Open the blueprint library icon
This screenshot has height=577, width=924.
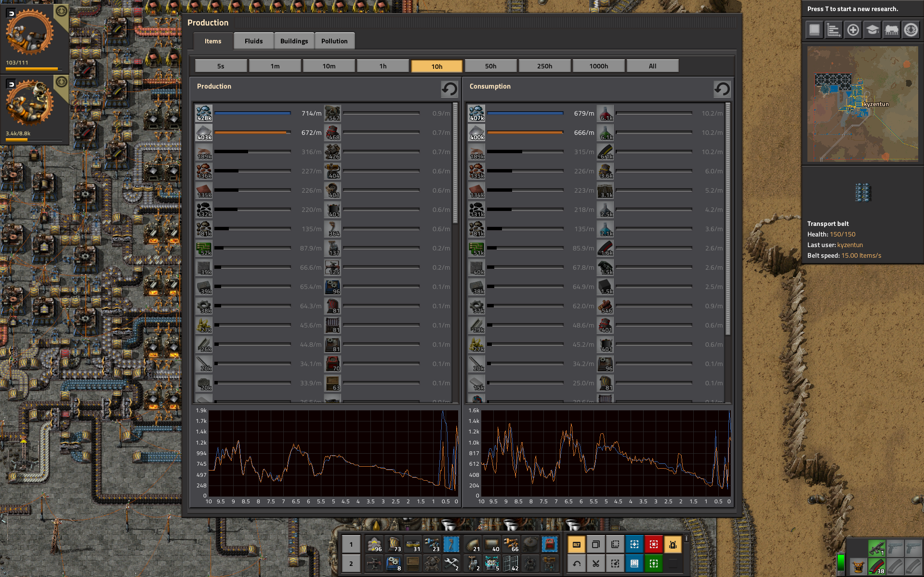(x=814, y=30)
